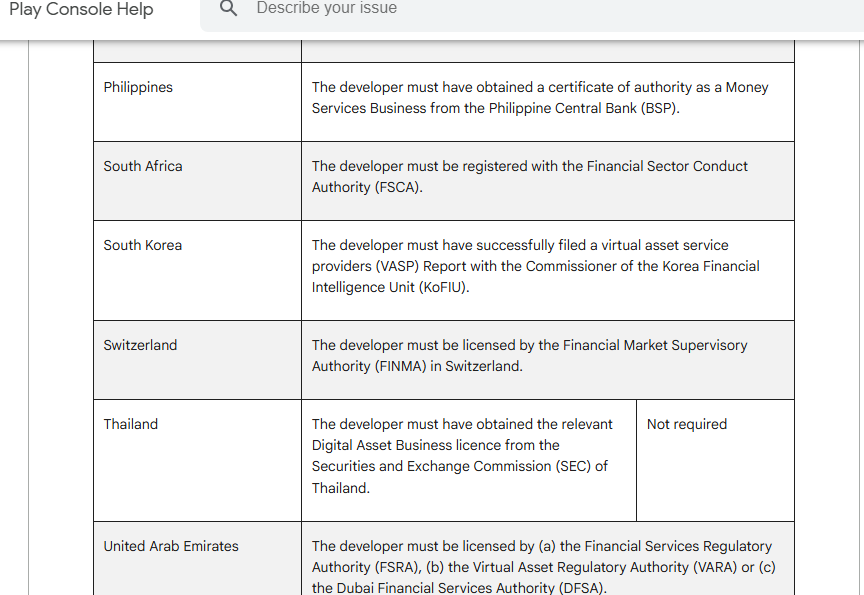Click the search magnifier icon
This screenshot has height=595, width=864.
(x=228, y=8)
